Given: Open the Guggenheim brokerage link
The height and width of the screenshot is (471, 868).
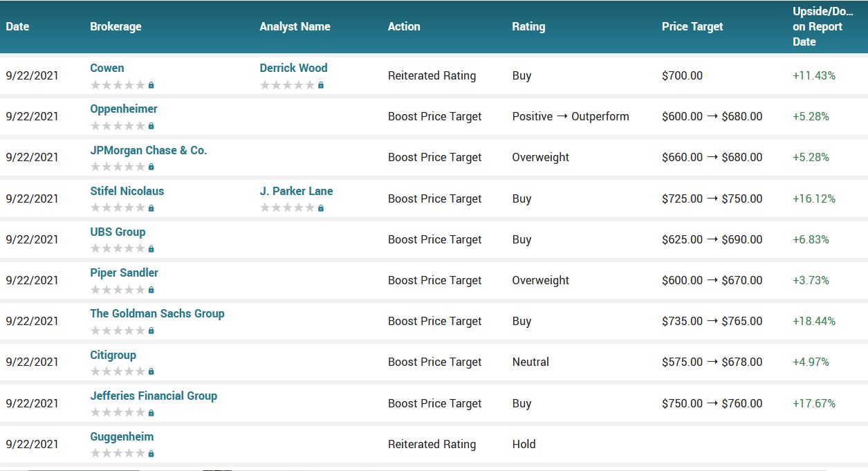Looking at the screenshot, I should coord(122,436).
